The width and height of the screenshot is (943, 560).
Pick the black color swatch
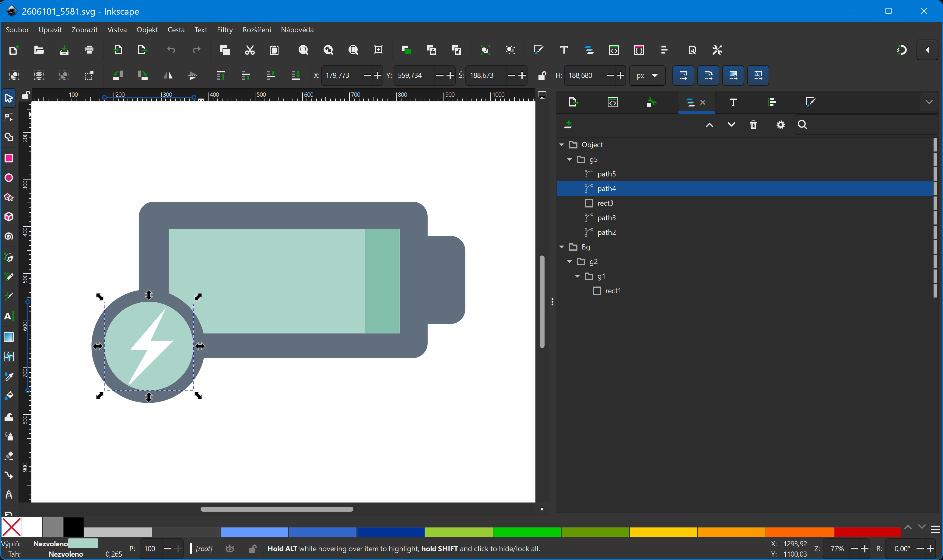(x=73, y=527)
